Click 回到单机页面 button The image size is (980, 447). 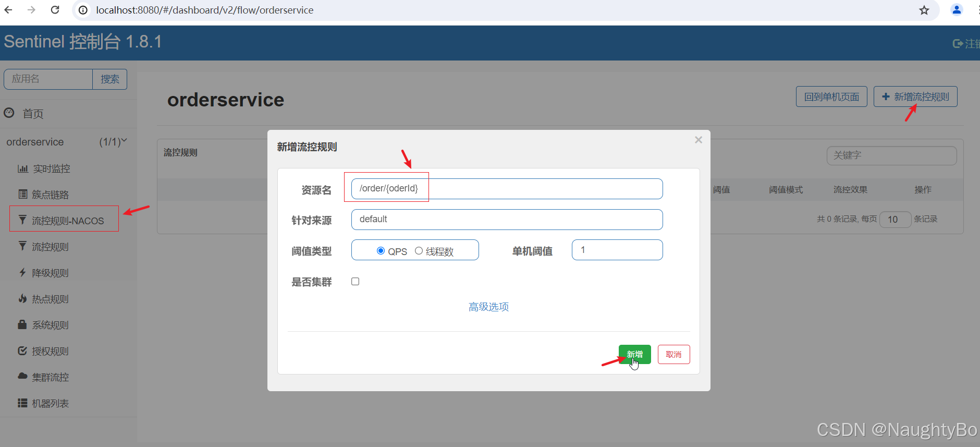pos(831,96)
